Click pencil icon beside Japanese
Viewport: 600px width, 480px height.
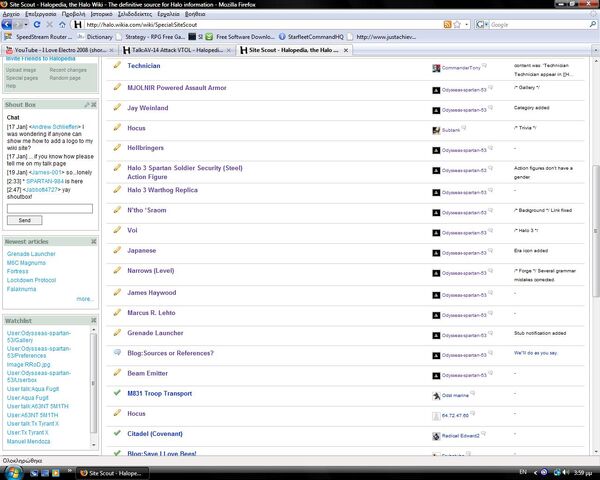pos(117,250)
